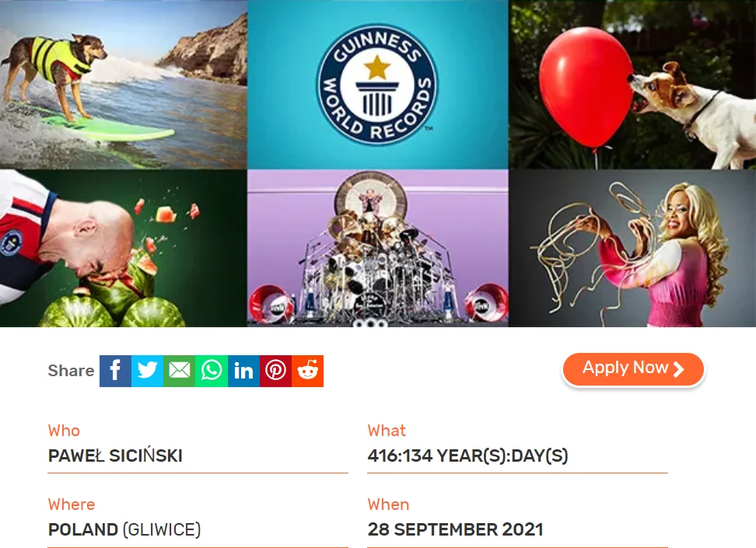Share record on LinkedIn
Viewport: 756px width, 548px height.
(x=243, y=371)
